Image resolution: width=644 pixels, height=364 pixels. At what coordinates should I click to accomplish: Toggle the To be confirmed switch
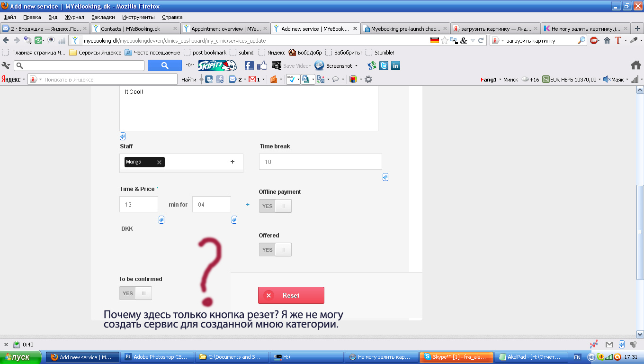click(135, 293)
